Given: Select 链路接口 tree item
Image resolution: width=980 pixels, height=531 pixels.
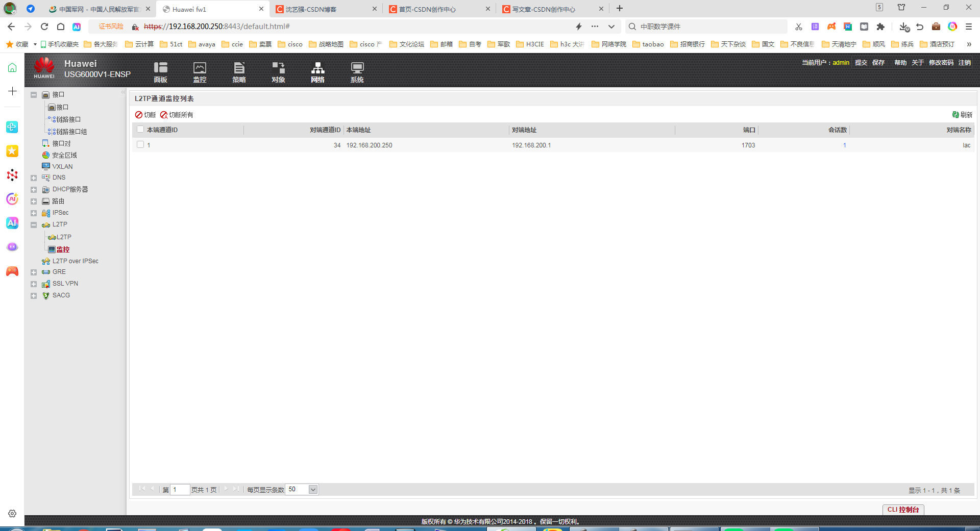Looking at the screenshot, I should [64, 119].
